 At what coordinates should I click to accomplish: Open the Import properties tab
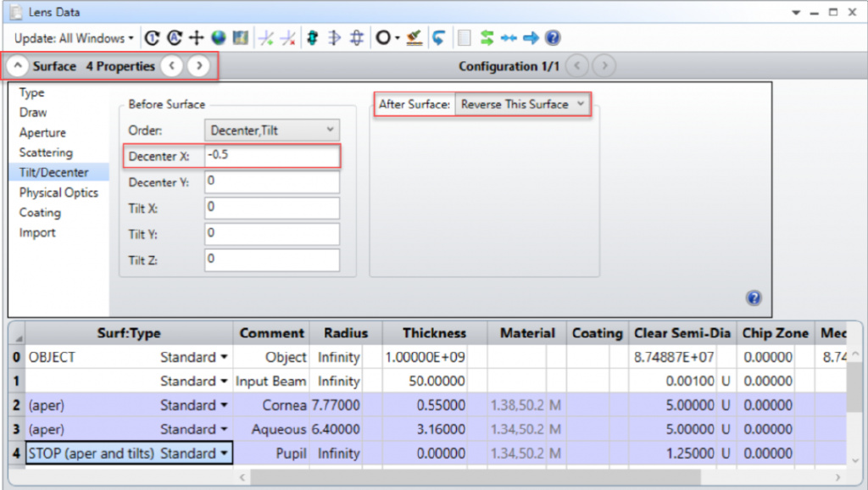[37, 232]
